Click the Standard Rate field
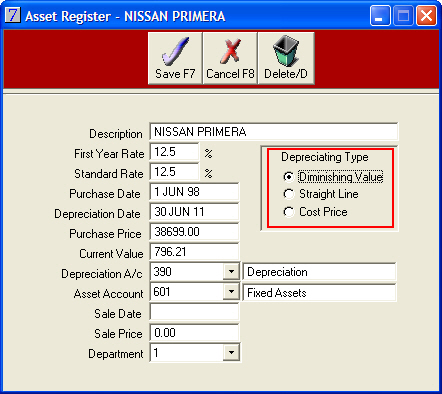 pos(174,172)
